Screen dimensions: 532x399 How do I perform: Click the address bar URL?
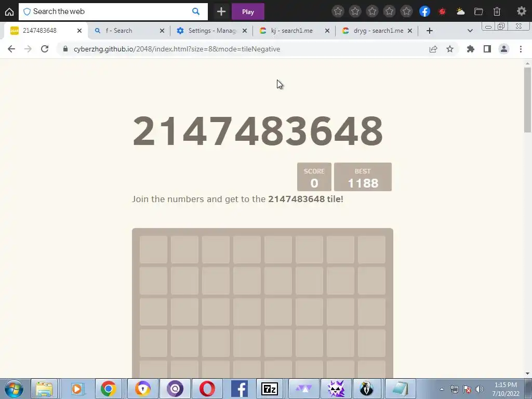tap(177, 49)
